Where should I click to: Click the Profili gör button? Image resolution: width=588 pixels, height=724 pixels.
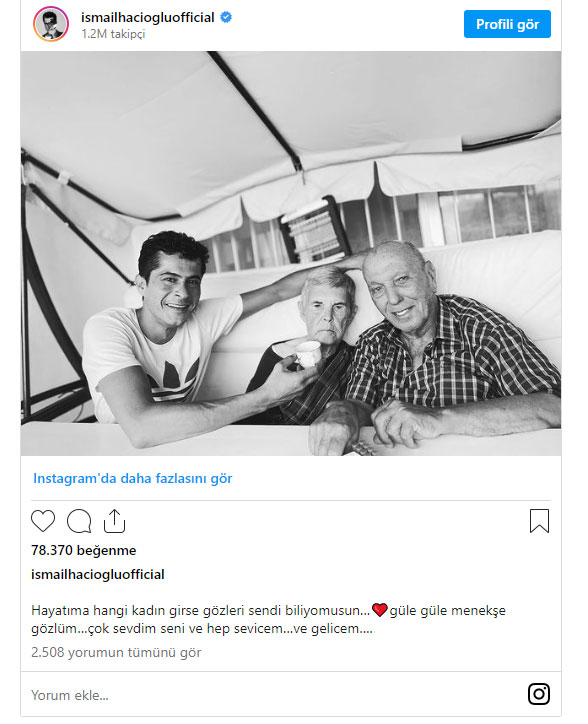tap(507, 24)
